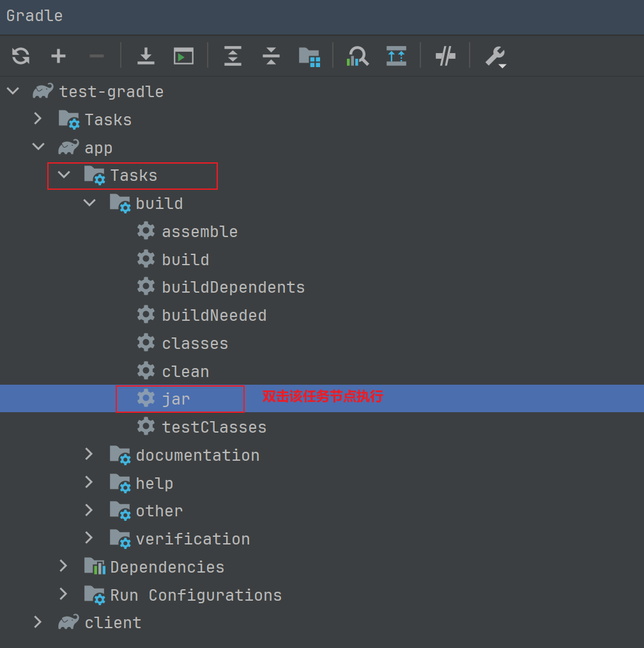Execute a Gradle task via run icon
The height and width of the screenshot is (648, 644).
[184, 56]
